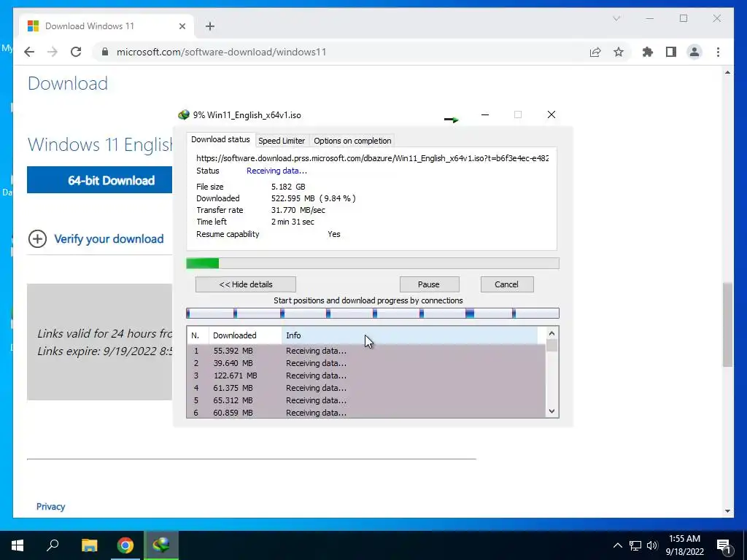Share this page using the share icon
747x560 pixels.
pos(595,52)
